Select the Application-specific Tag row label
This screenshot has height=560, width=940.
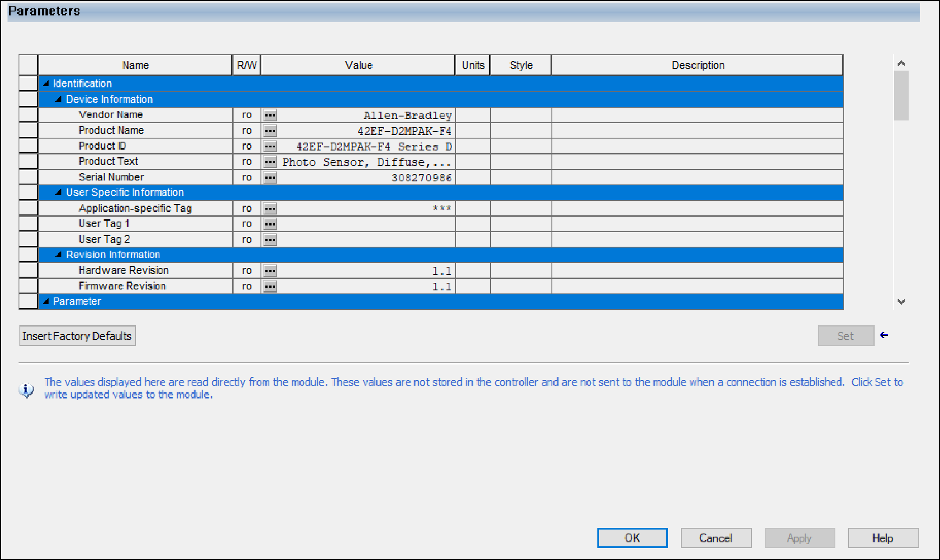tap(135, 208)
